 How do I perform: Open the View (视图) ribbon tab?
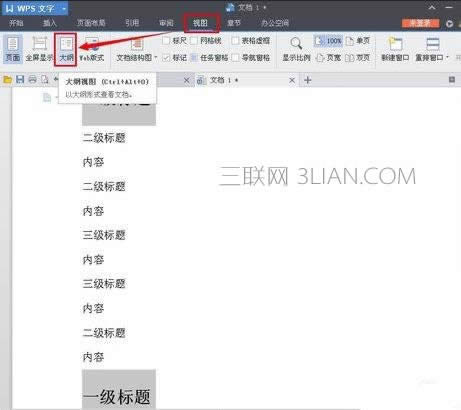[200, 23]
